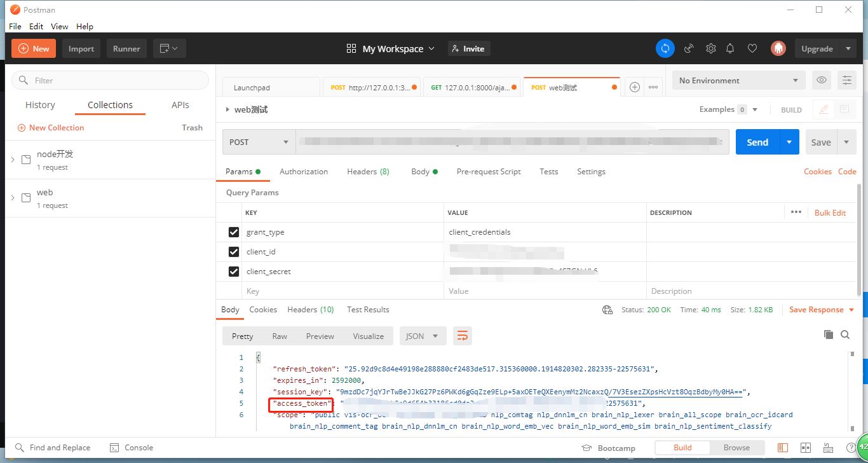Click the sidebar Filter search field
Image resolution: width=868 pixels, height=463 pixels.
click(x=110, y=80)
